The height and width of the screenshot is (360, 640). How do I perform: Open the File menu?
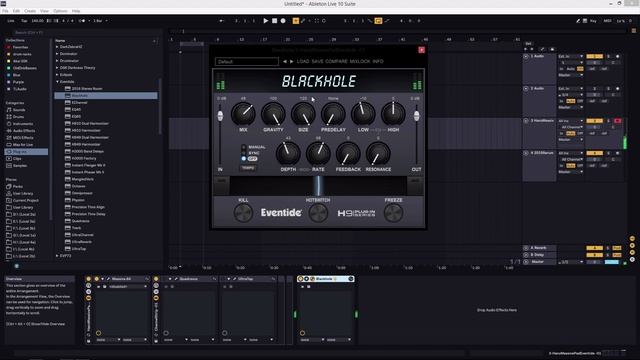(x=5, y=11)
